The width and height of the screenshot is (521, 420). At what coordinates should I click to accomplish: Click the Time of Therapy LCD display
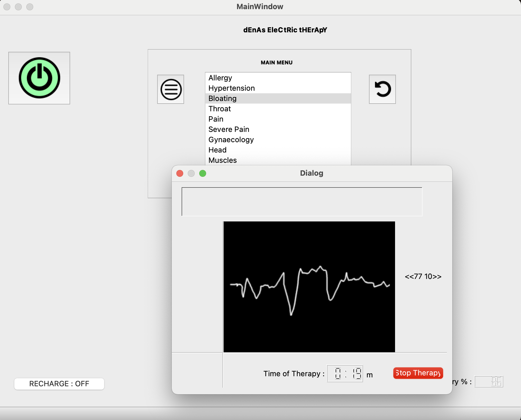coord(345,373)
